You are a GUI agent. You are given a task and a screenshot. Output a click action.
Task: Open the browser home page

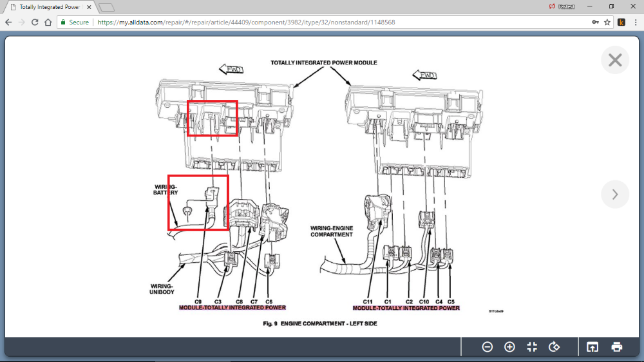[48, 22]
